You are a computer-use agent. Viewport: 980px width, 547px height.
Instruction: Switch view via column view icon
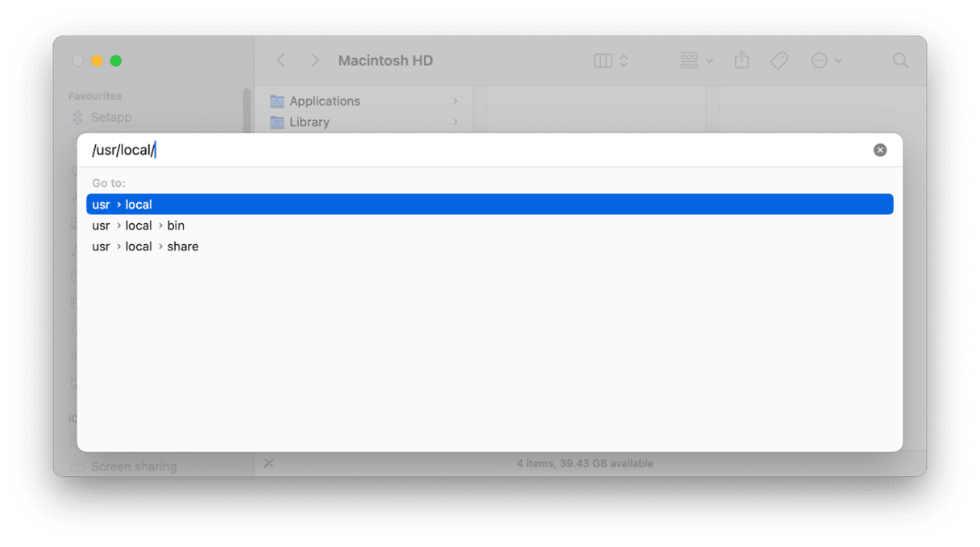(x=603, y=60)
